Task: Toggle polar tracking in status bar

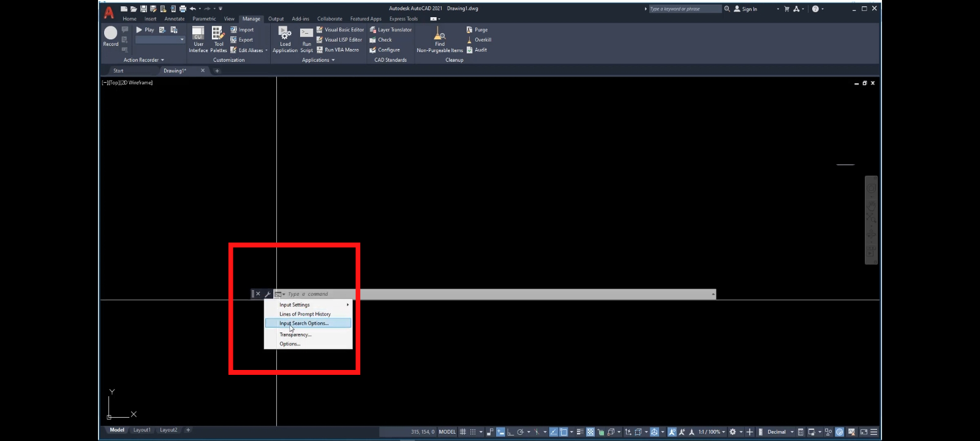Action: point(521,432)
